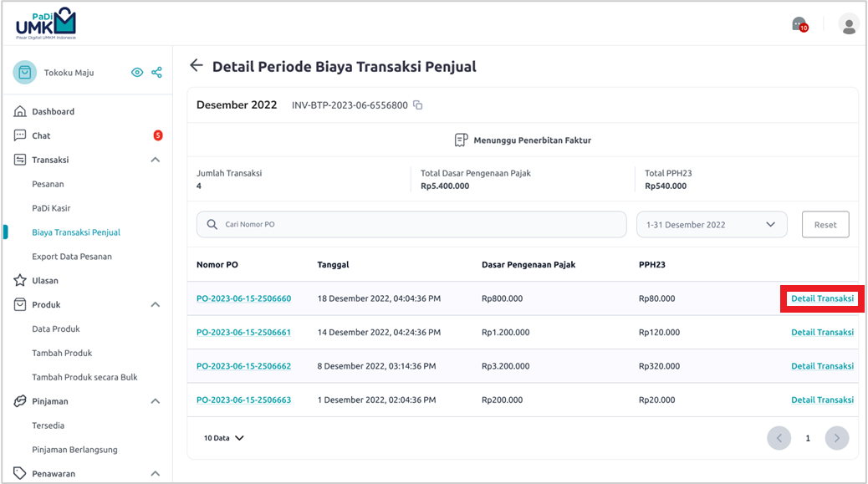This screenshot has width=868, height=484.
Task: Toggle the eye icon beside Tokoku Maju
Action: click(x=137, y=73)
